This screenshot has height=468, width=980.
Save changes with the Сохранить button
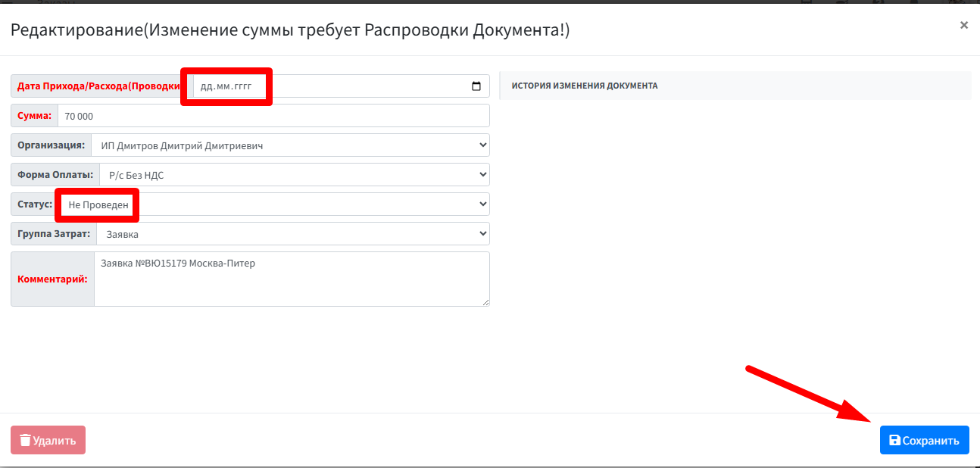pyautogui.click(x=924, y=440)
